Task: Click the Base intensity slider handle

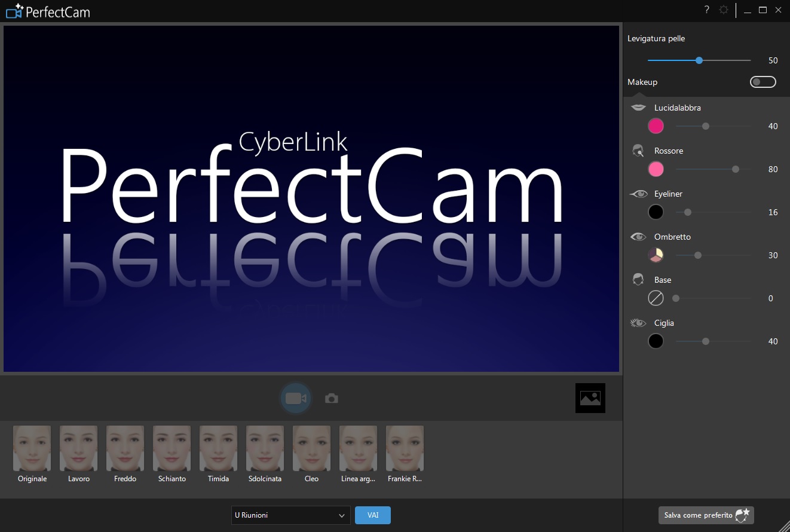Action: [676, 298]
